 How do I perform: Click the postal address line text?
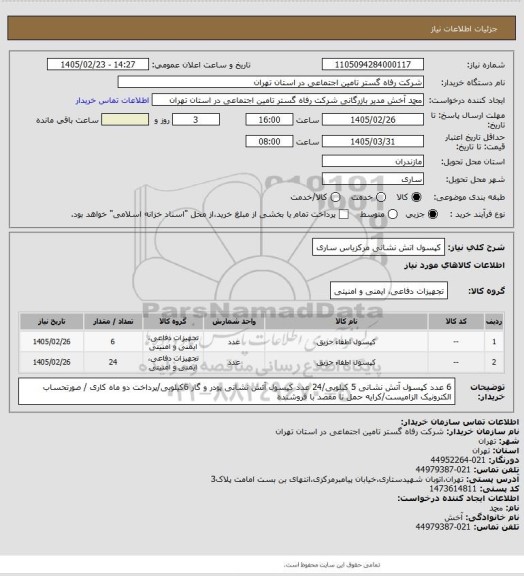[x=337, y=479]
